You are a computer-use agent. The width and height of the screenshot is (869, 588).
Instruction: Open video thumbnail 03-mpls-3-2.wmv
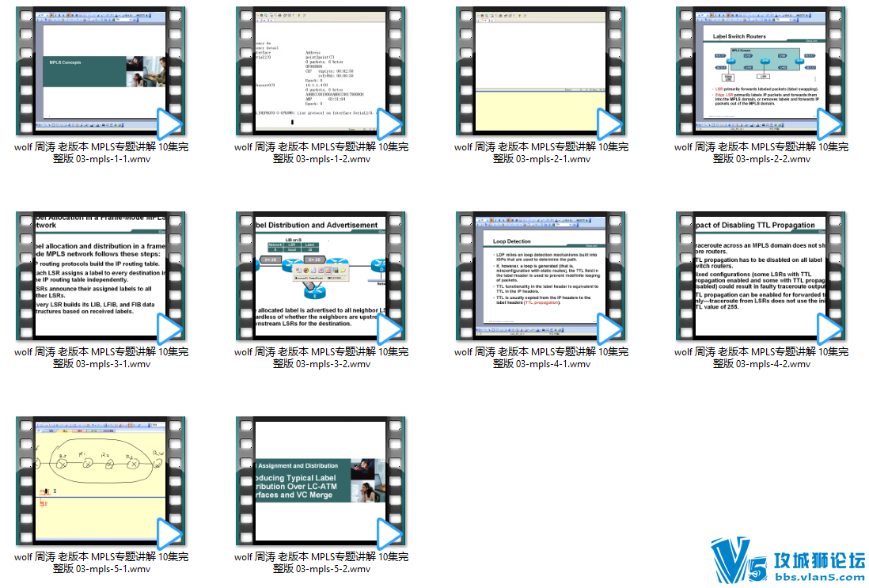point(321,276)
